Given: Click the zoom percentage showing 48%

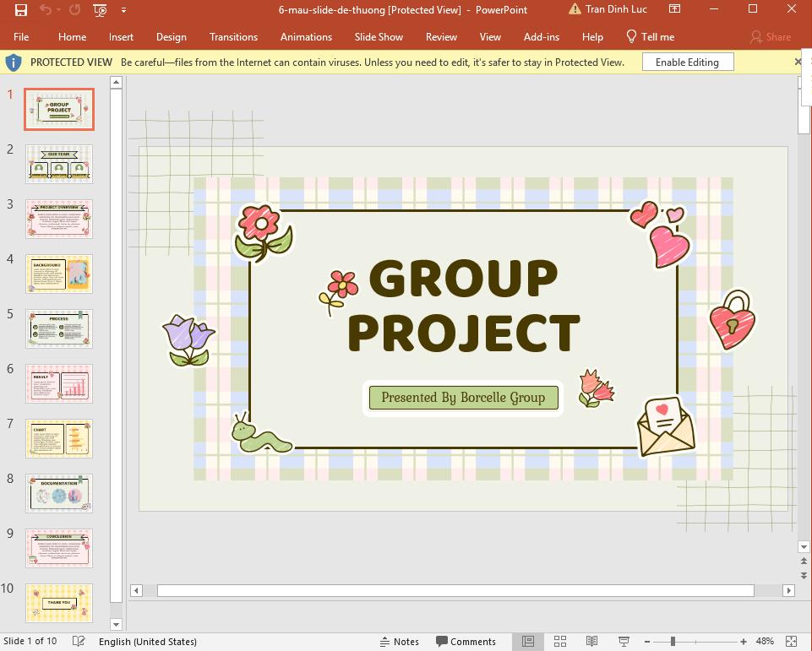Looking at the screenshot, I should coord(763,641).
